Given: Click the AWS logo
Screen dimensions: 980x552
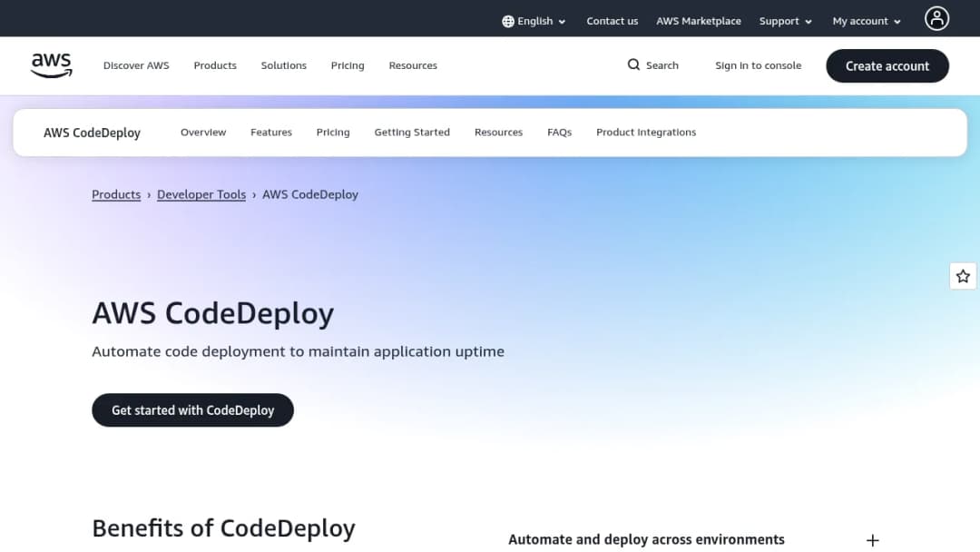Looking at the screenshot, I should [51, 65].
